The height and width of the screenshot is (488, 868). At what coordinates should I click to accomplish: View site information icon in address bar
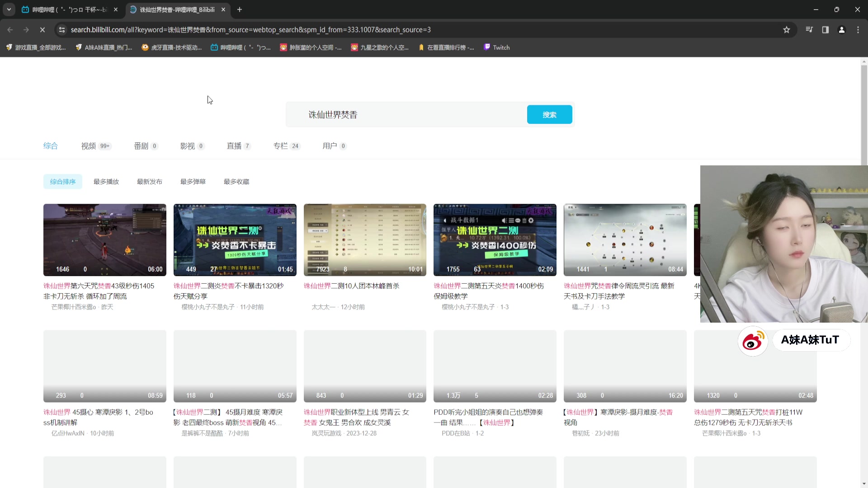pyautogui.click(x=62, y=30)
